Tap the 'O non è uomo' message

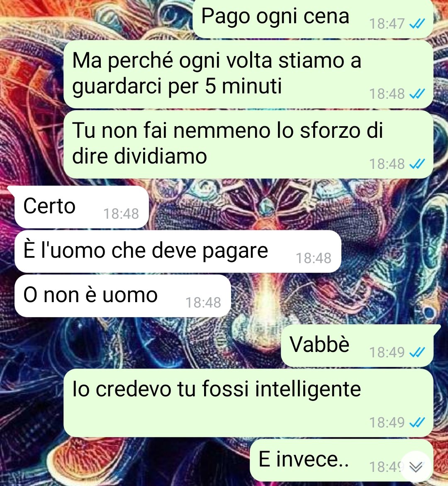pos(122,296)
